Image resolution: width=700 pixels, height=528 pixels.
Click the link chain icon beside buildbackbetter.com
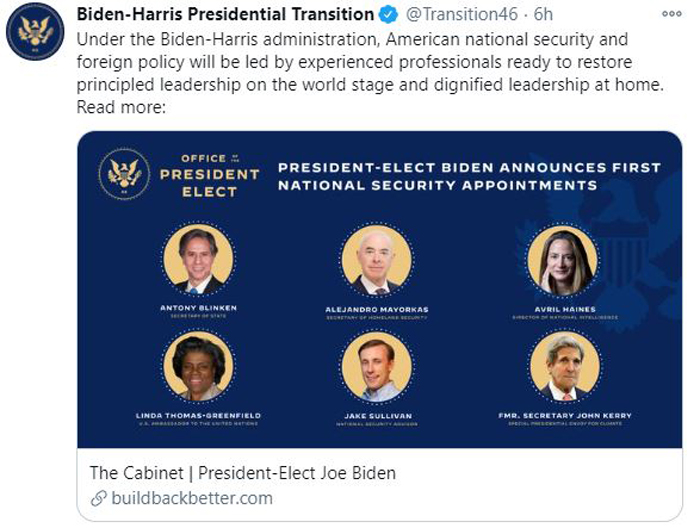[x=98, y=498]
